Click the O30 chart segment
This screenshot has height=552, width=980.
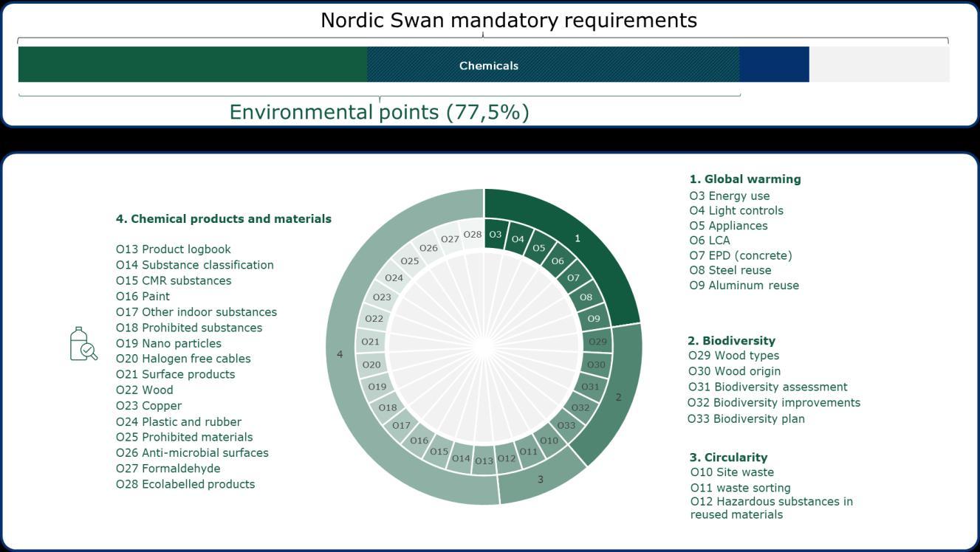click(x=596, y=365)
